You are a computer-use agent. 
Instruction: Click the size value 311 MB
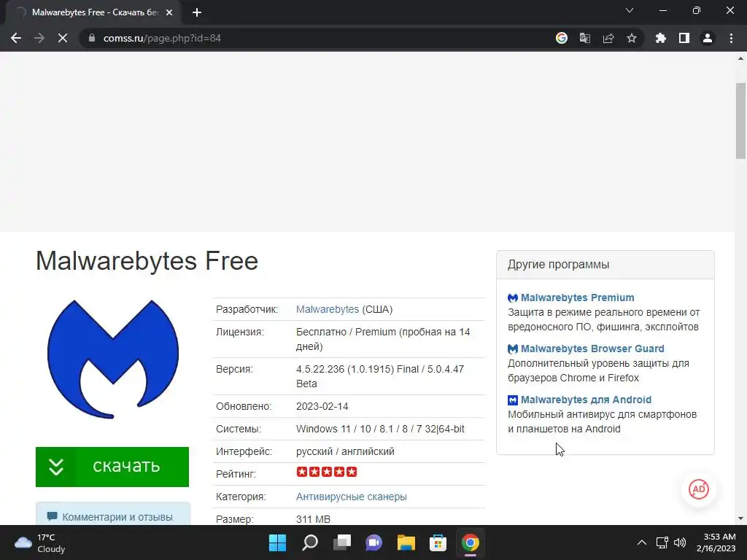313,519
